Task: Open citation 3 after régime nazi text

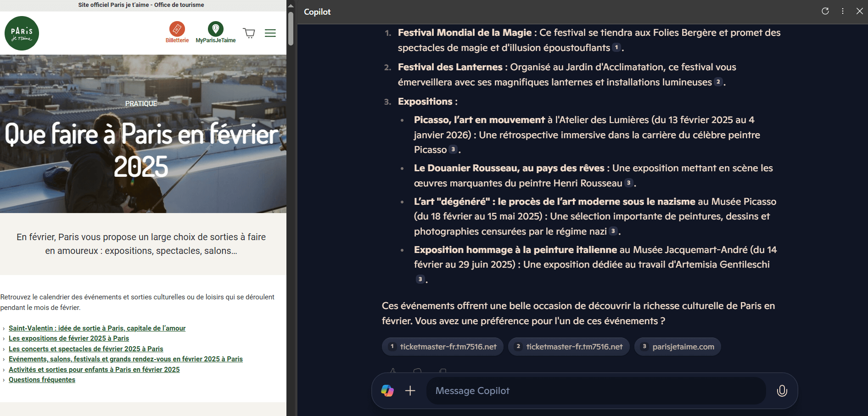Action: 613,231
